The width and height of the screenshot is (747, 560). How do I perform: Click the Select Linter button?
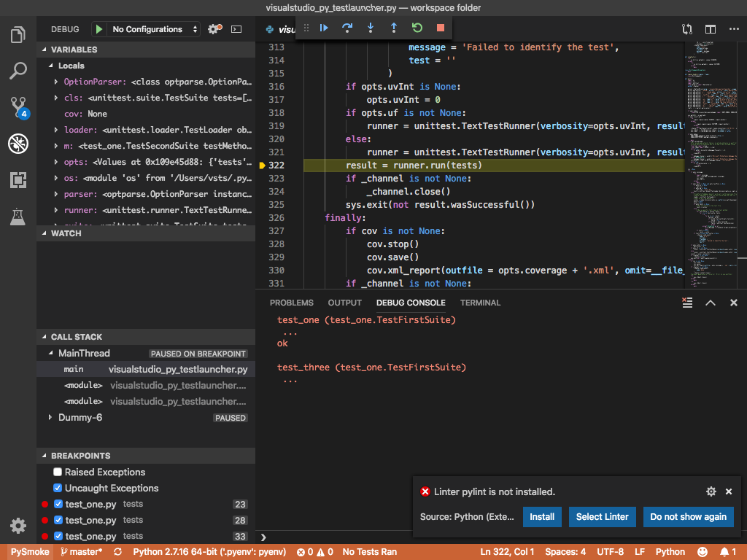pos(602,516)
